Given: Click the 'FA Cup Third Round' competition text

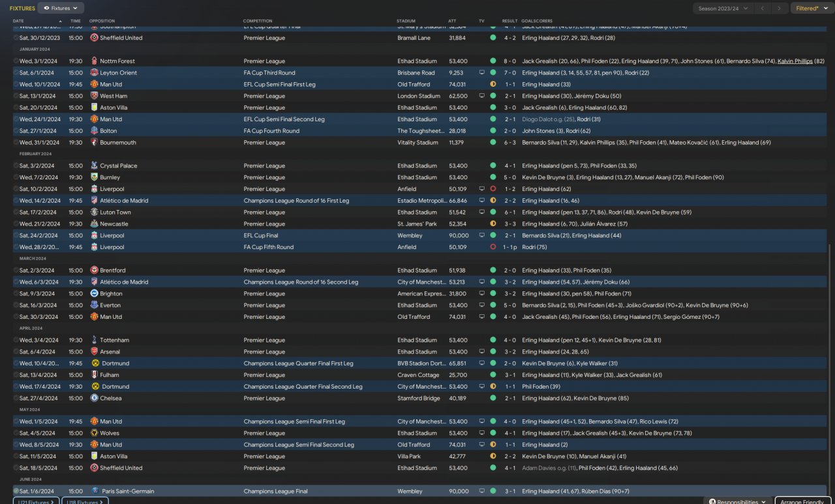Looking at the screenshot, I should pos(269,73).
